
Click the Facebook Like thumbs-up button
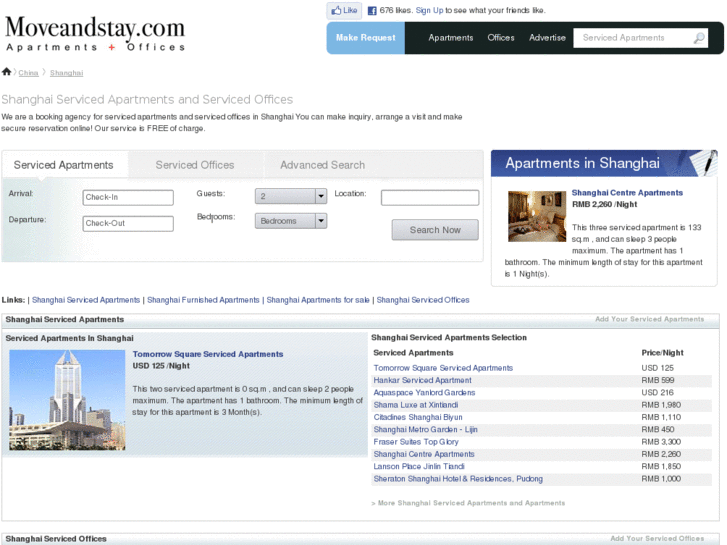(344, 10)
